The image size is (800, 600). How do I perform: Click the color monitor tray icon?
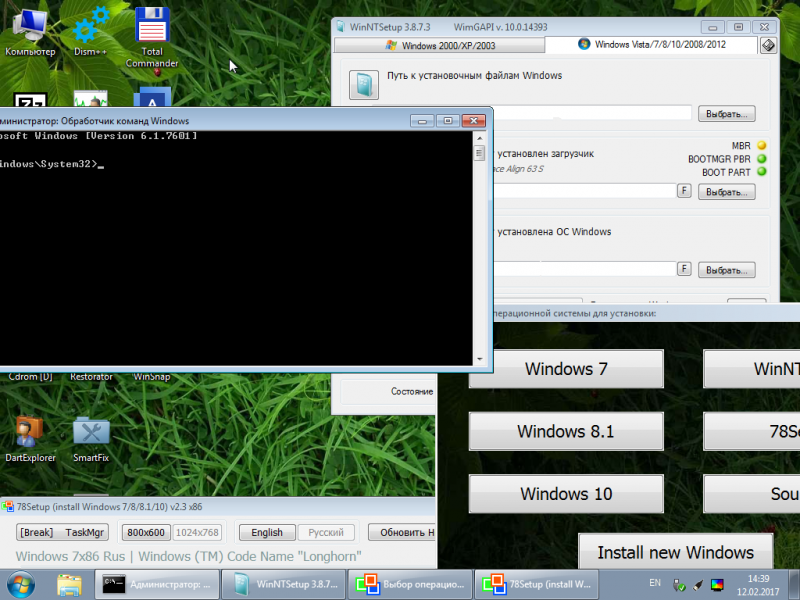click(x=717, y=585)
